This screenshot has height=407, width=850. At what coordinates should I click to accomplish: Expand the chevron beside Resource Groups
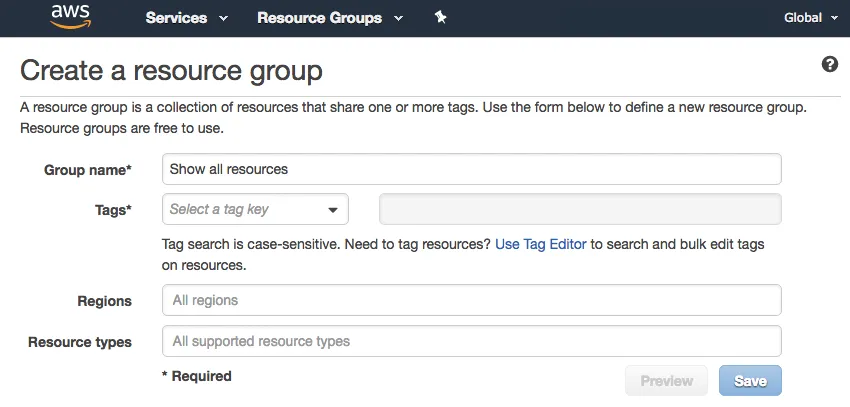click(x=398, y=19)
